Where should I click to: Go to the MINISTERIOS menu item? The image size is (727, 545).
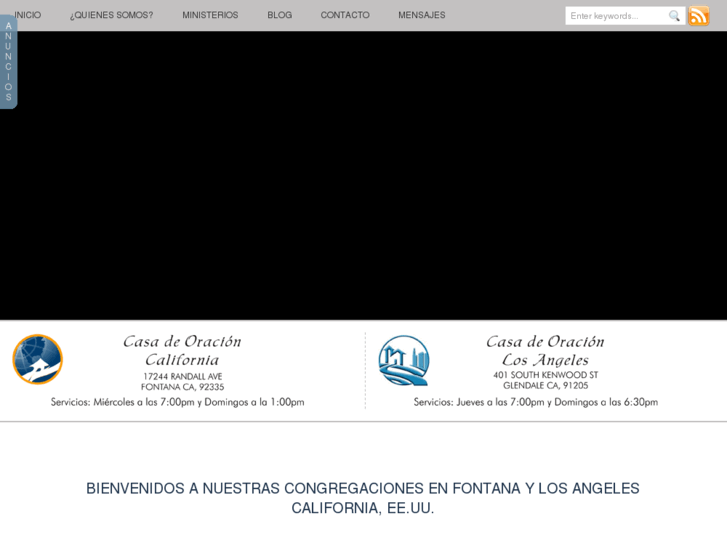coord(210,15)
